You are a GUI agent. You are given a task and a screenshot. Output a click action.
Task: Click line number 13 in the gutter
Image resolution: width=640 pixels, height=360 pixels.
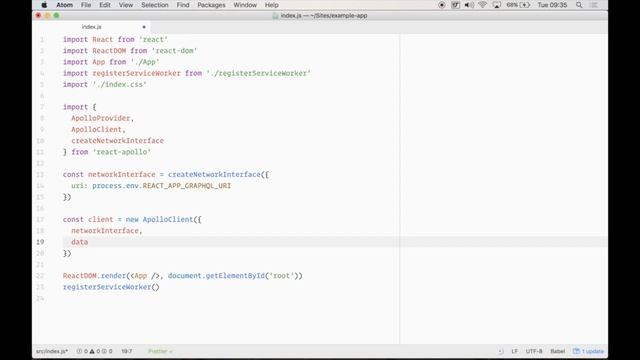40,175
